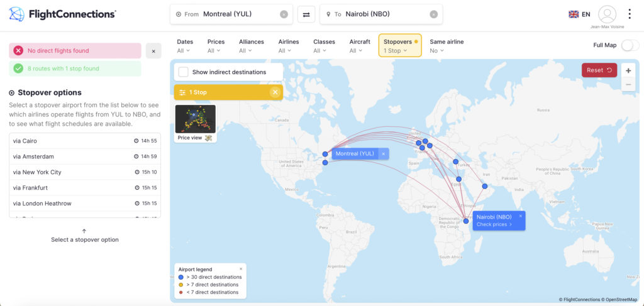The height and width of the screenshot is (306, 644).
Task: Choose the via Frankfurt stopover option
Action: pos(84,188)
